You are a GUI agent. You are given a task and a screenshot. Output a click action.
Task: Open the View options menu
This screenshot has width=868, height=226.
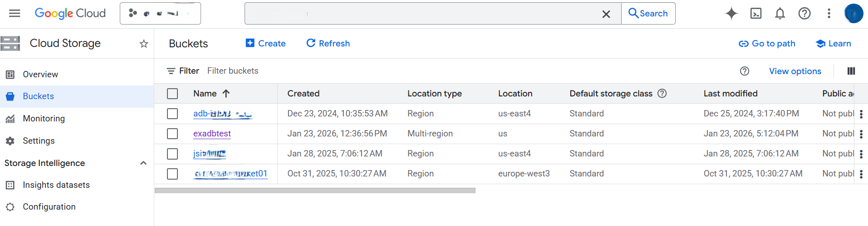click(795, 71)
